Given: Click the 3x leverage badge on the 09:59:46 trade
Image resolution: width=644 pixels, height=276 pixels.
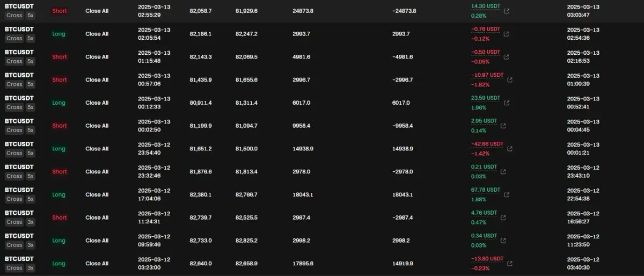Looking at the screenshot, I should click(x=30, y=245).
